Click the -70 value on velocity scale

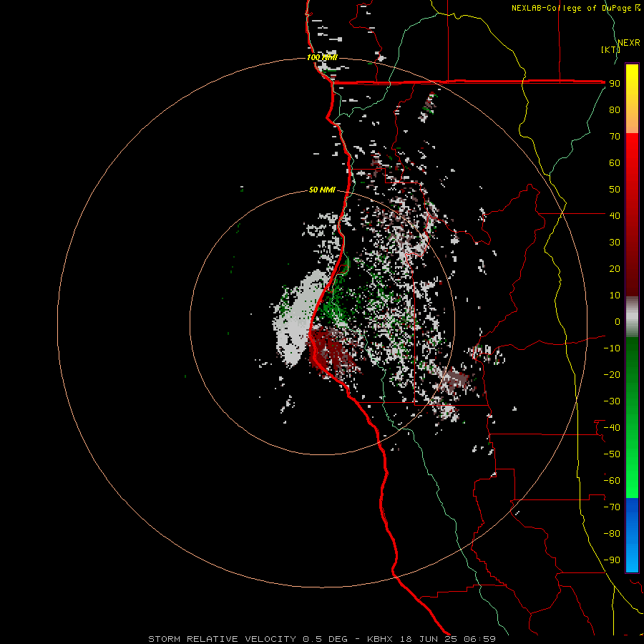point(612,507)
